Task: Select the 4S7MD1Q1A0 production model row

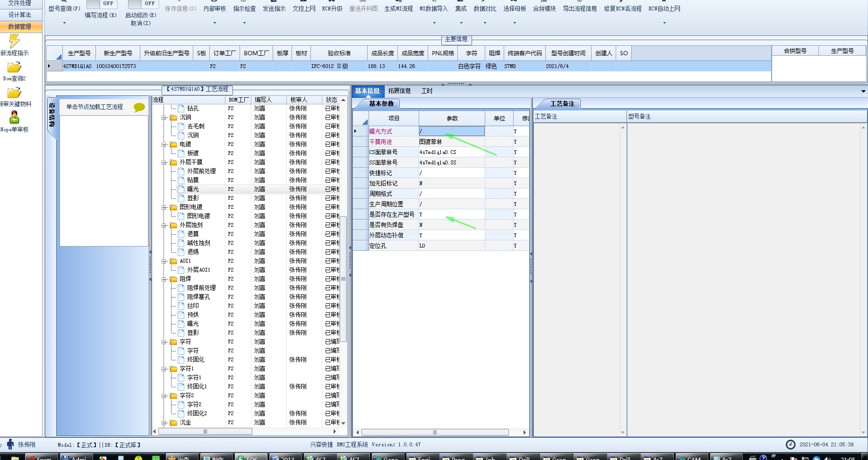Action: point(409,67)
